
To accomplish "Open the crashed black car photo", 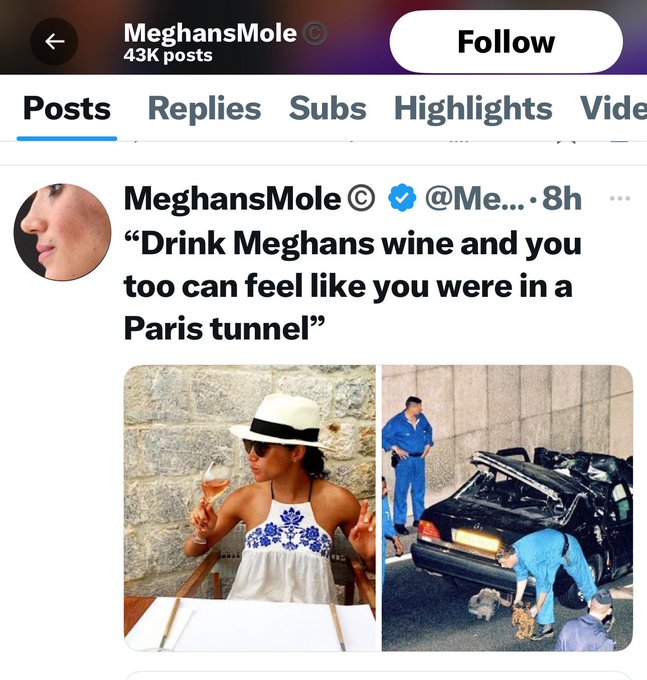I will point(507,508).
